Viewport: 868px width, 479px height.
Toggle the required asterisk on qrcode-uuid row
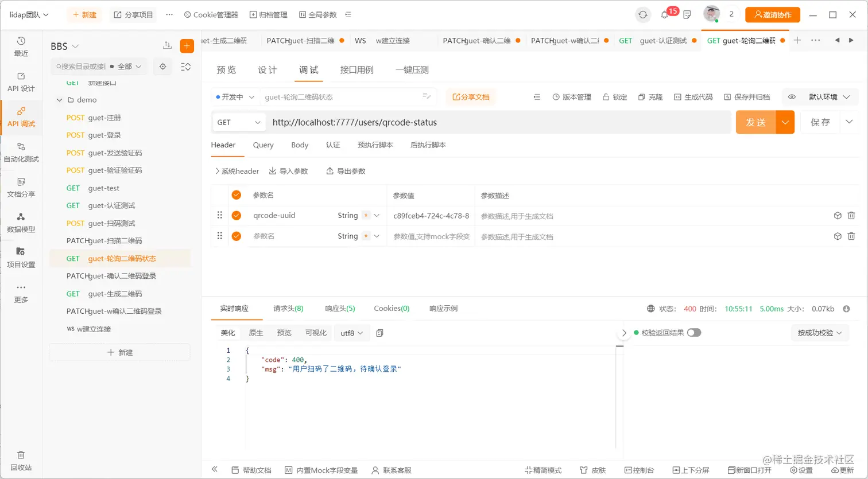tap(366, 216)
